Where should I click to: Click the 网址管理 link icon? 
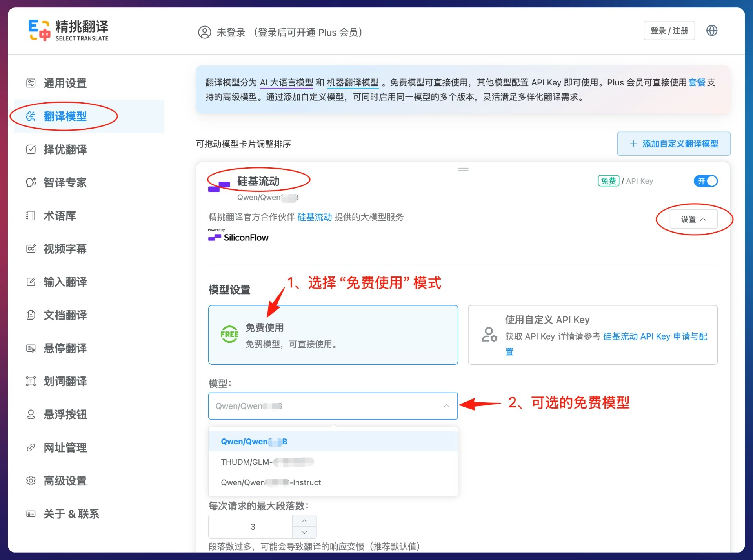31,447
